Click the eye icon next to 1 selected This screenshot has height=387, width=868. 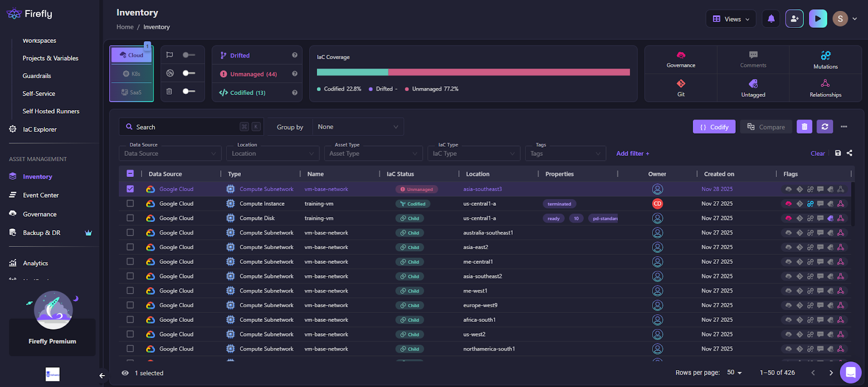125,373
